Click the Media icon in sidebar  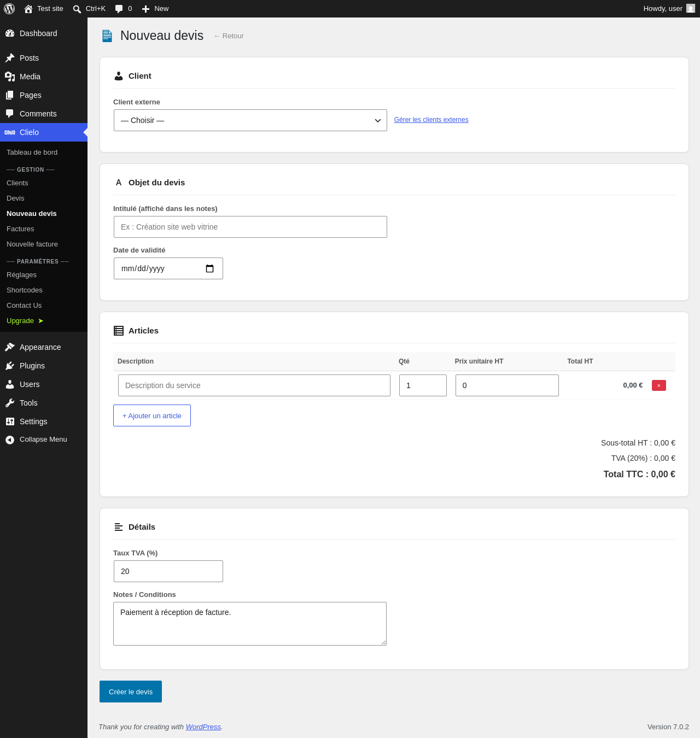[10, 77]
